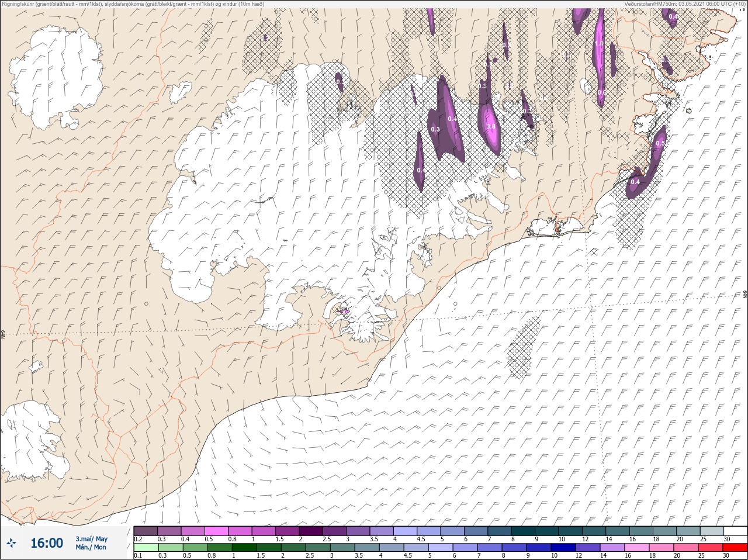Pick the dark blue 10 swatch in lower legend
The image size is (748, 560).
point(563,548)
